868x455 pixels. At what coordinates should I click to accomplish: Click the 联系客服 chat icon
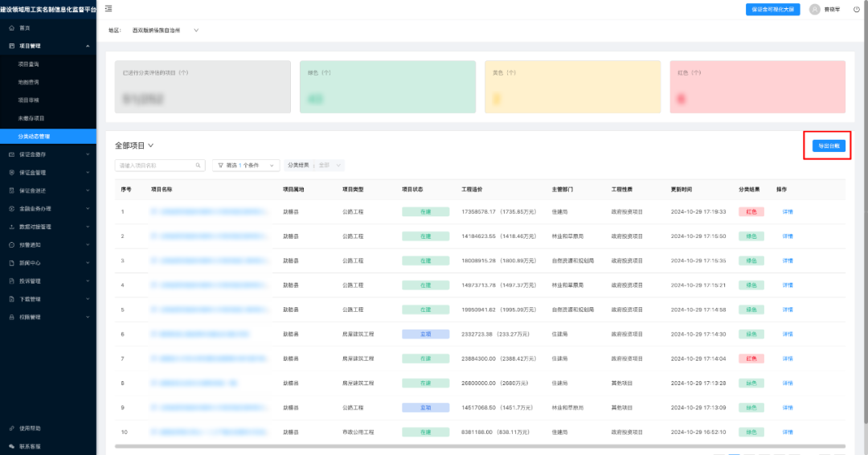click(11, 446)
